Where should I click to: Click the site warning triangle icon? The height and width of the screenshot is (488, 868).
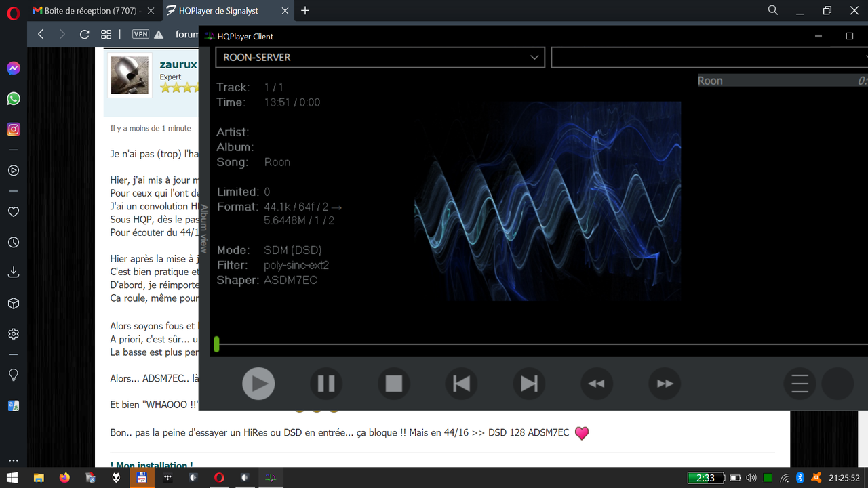coord(159,35)
